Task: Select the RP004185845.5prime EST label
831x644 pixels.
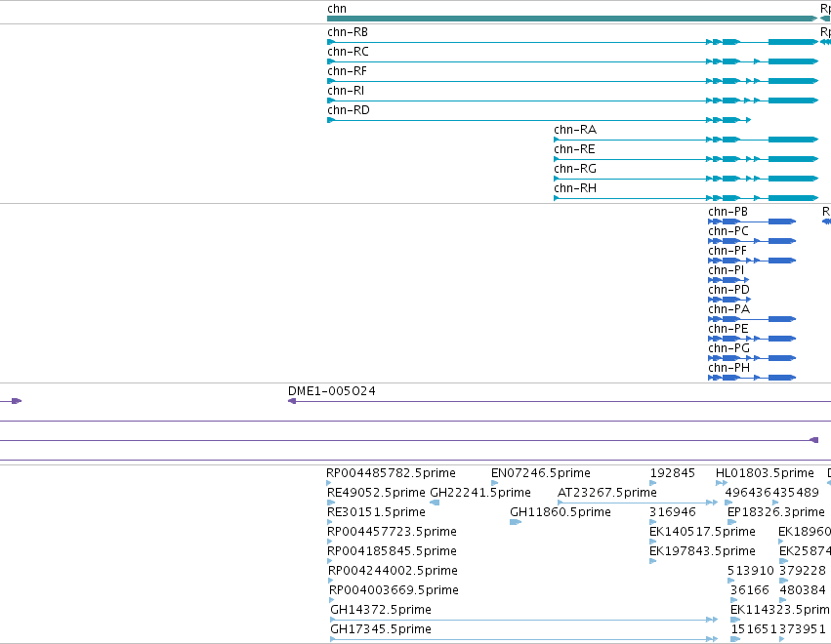Action: [x=392, y=551]
